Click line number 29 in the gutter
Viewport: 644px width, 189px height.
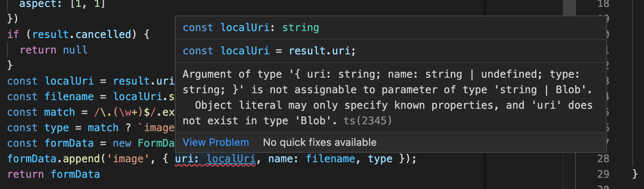point(603,174)
